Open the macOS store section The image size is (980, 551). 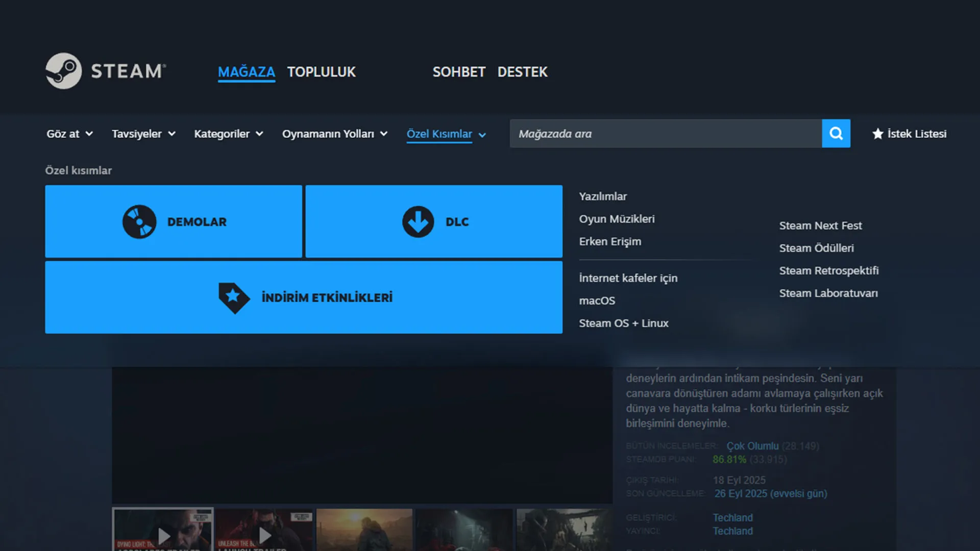597,300
